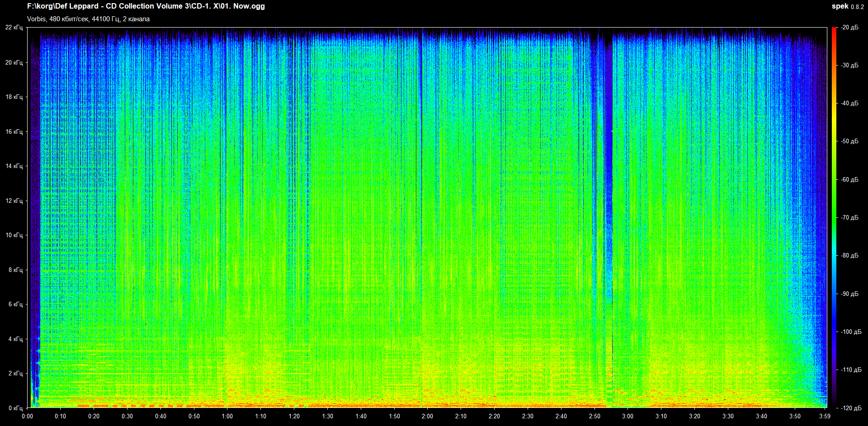Click the 2:00 time axis marker
The image size is (868, 426).
(x=427, y=416)
